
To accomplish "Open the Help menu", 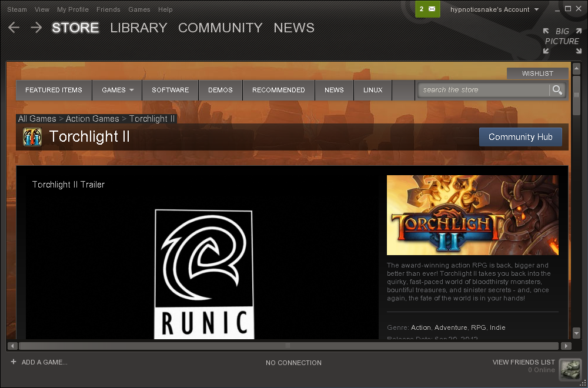I will coord(165,9).
